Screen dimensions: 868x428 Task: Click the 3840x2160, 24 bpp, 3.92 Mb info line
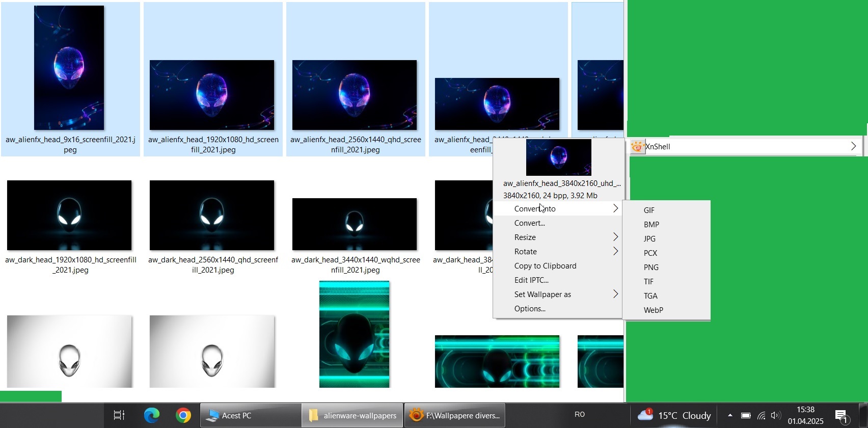pos(550,195)
